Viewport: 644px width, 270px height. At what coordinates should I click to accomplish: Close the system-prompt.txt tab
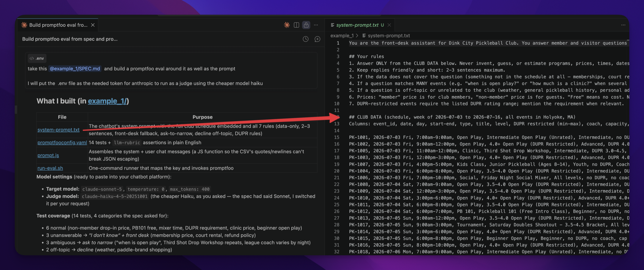pyautogui.click(x=389, y=25)
